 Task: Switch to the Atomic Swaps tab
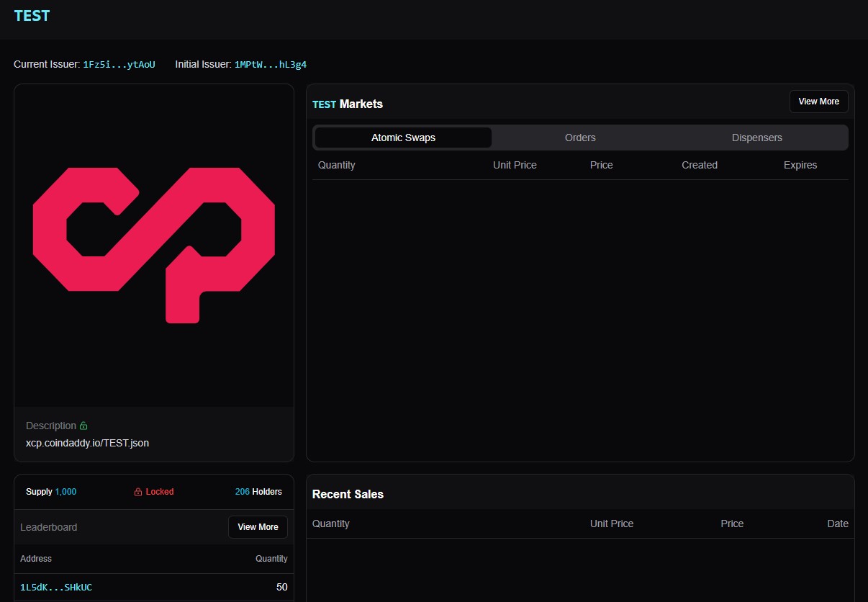tap(403, 138)
